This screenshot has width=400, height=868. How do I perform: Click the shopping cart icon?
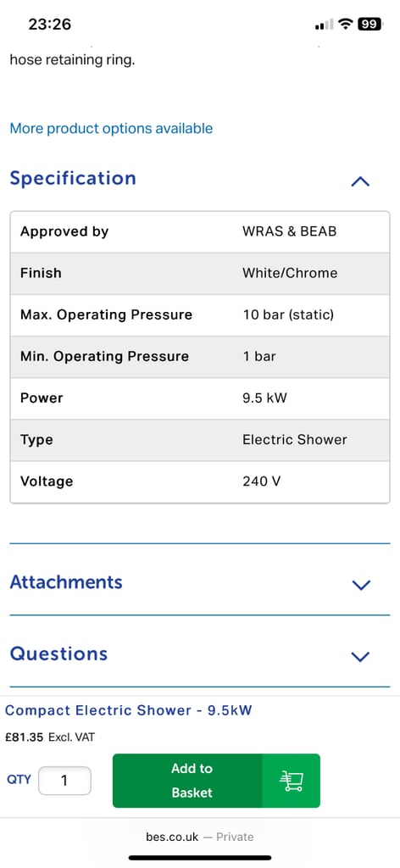tap(291, 781)
